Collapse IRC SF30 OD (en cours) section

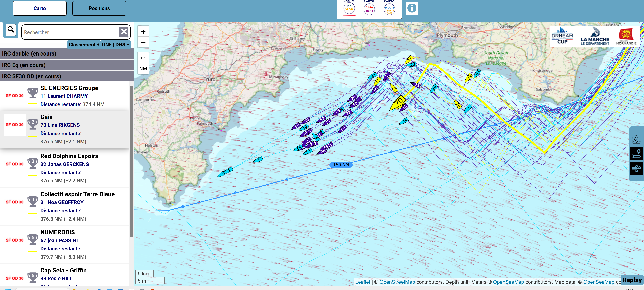(x=67, y=76)
